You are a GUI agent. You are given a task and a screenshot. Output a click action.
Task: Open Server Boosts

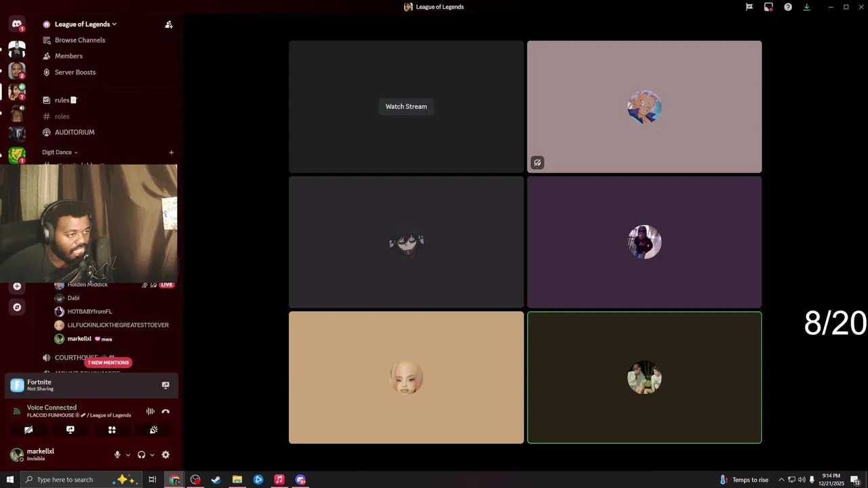[75, 73]
